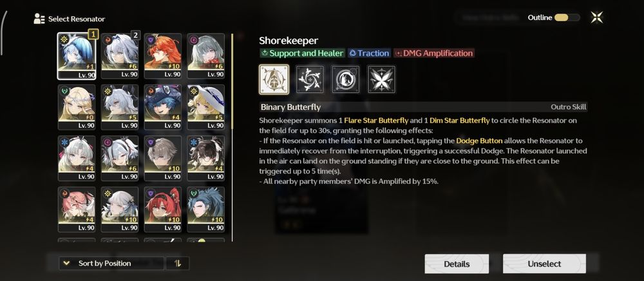The image size is (644, 281).
Task: Close the panel with the star X icon
Action: pos(597,17)
